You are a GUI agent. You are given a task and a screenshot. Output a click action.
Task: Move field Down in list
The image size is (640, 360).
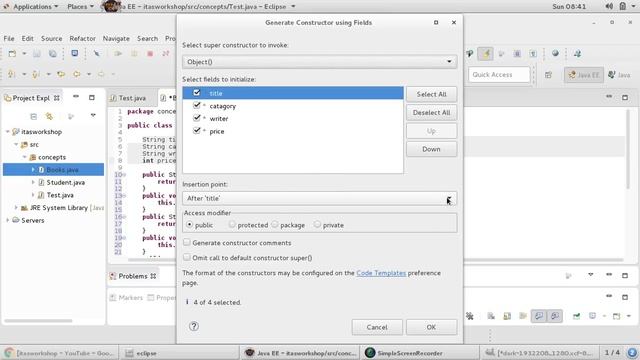[431, 149]
